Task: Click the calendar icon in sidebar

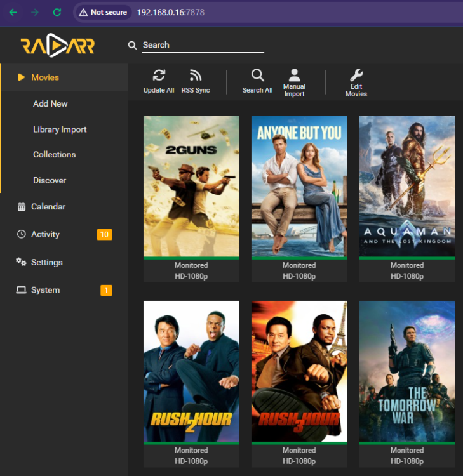Action: 21,206
